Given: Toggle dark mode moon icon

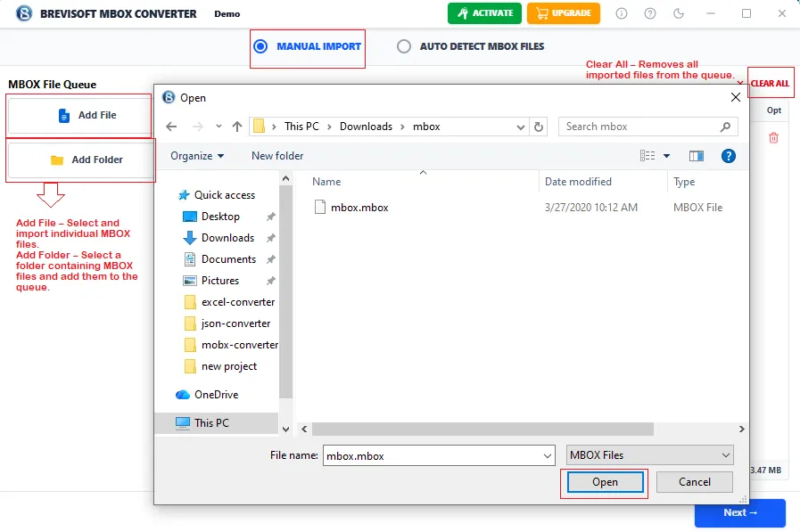Looking at the screenshot, I should [679, 13].
